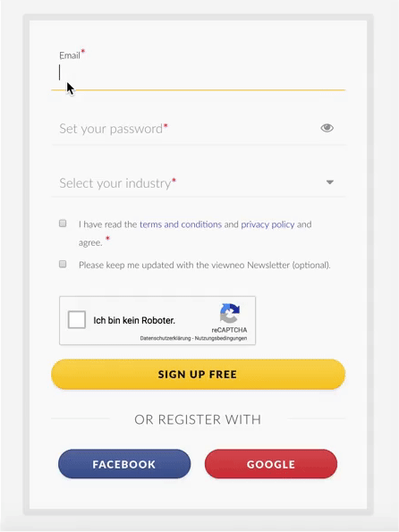Click the 'Ich bin kein Roboter' label
The image size is (399, 532).
click(x=134, y=320)
